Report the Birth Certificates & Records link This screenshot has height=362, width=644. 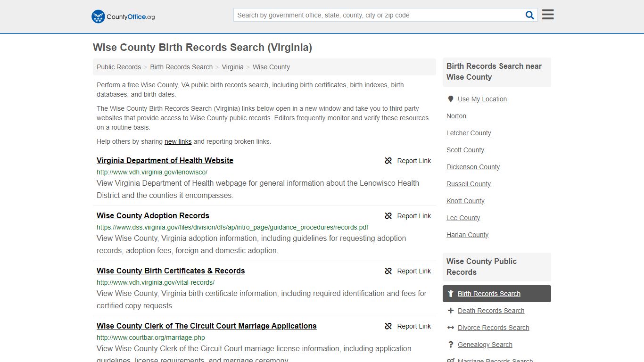click(x=408, y=271)
